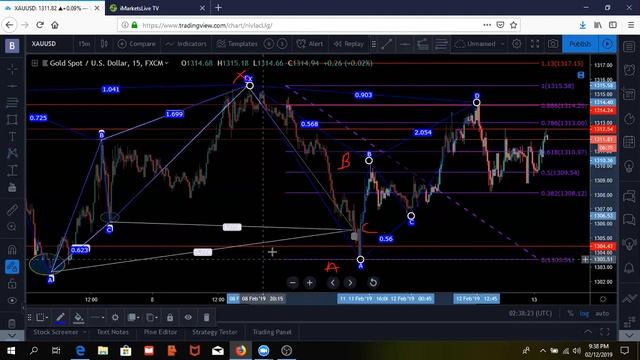The image size is (640, 360).
Task: Create a price Alert
Action: coord(310,44)
